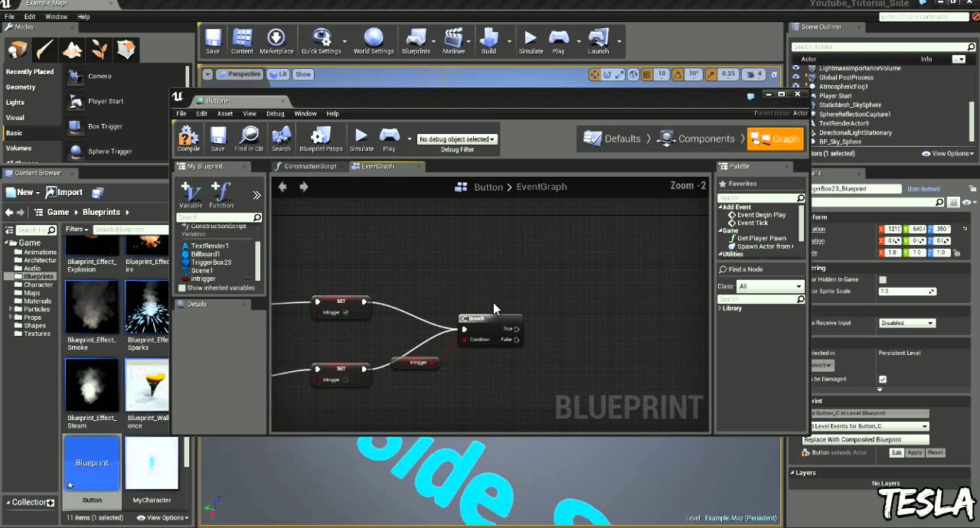Compile the Button blueprint
This screenshot has height=528, width=980.
click(188, 139)
